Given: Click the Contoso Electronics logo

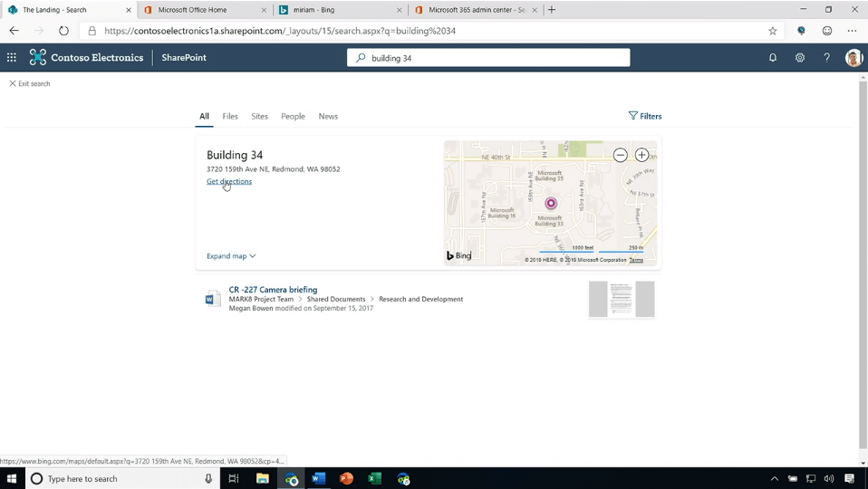Looking at the screenshot, I should 38,58.
